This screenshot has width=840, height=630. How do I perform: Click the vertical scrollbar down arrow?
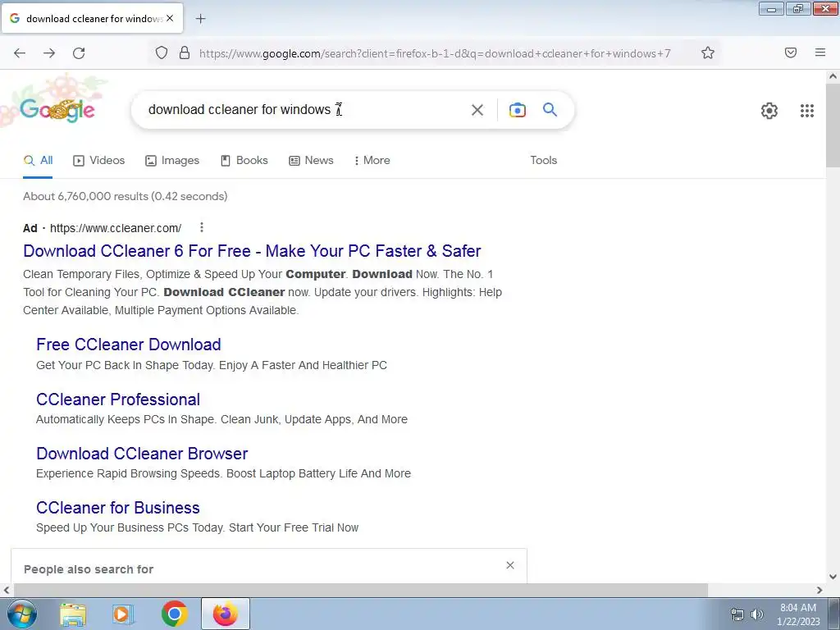[833, 577]
